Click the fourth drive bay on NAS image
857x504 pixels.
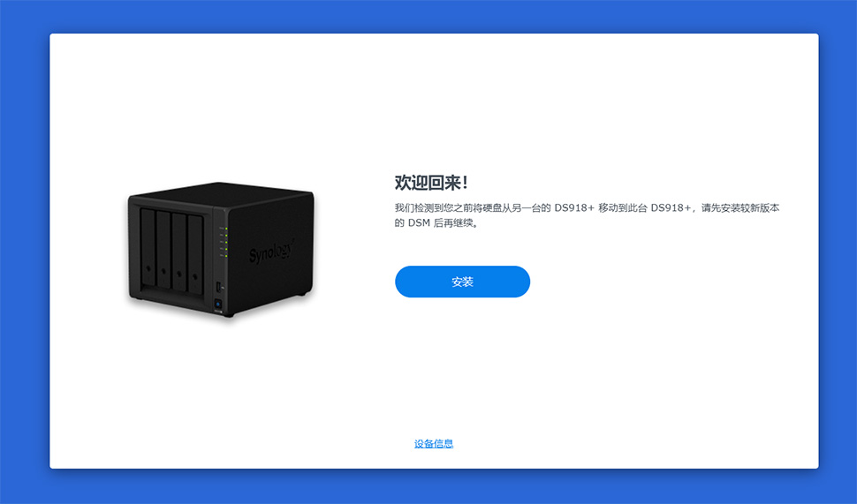click(195, 255)
